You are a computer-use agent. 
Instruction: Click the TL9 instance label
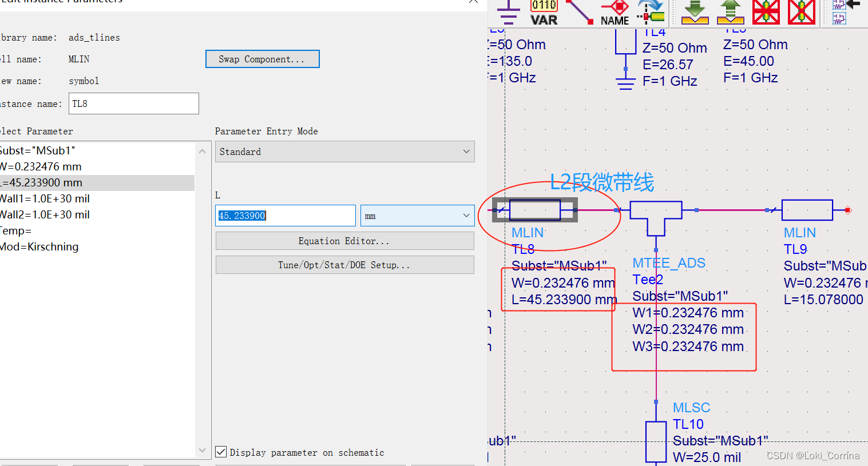click(795, 249)
